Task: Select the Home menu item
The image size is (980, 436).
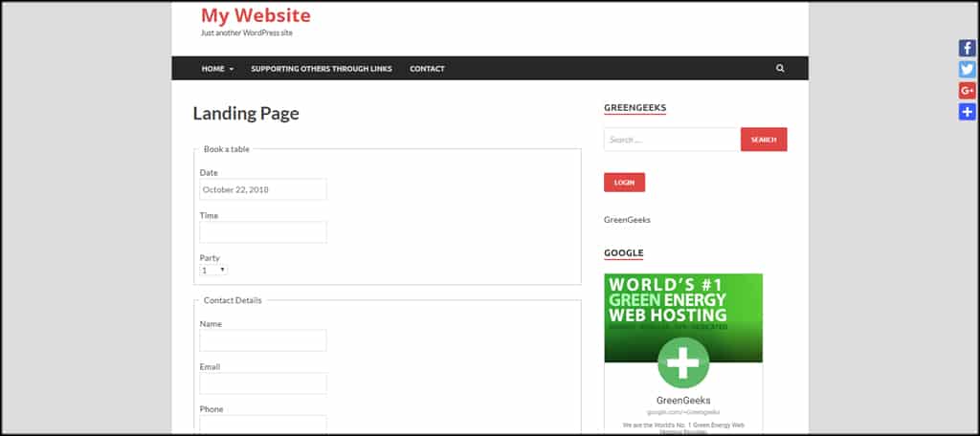Action: [x=212, y=69]
